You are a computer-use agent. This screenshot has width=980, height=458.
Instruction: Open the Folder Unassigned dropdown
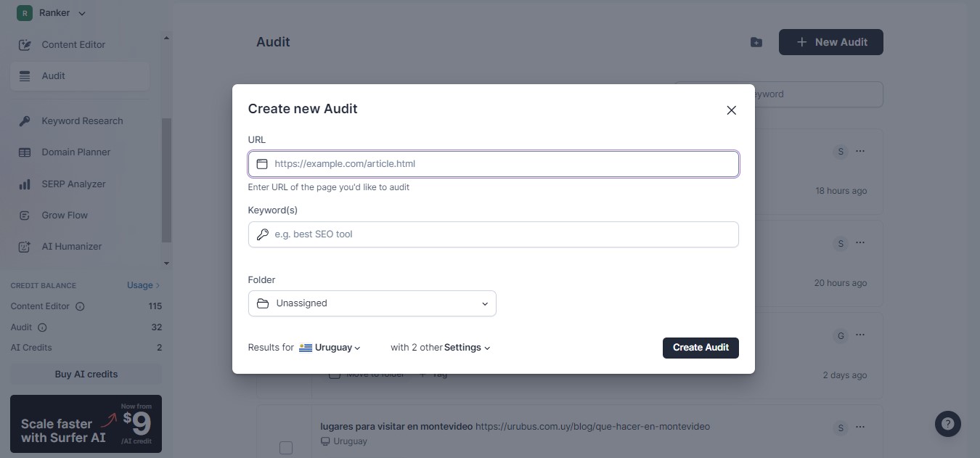(x=372, y=303)
